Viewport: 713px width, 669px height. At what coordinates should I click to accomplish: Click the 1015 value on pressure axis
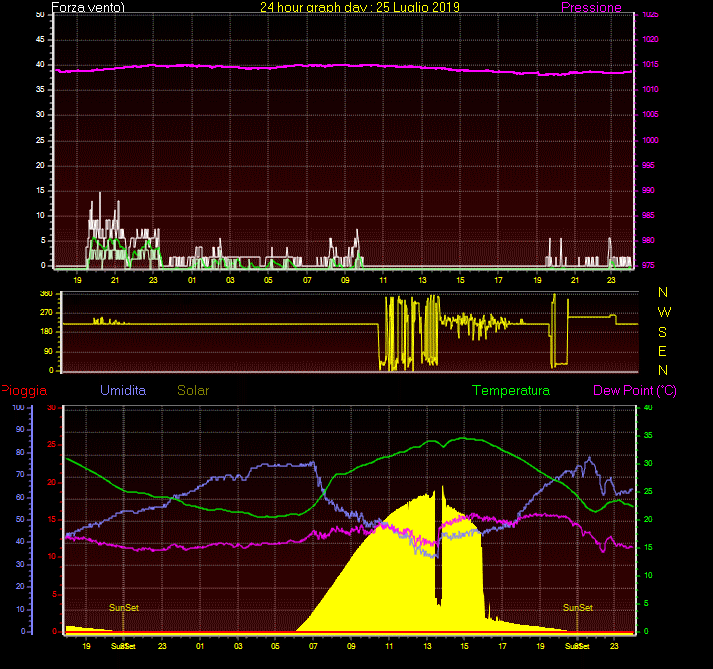coord(650,65)
